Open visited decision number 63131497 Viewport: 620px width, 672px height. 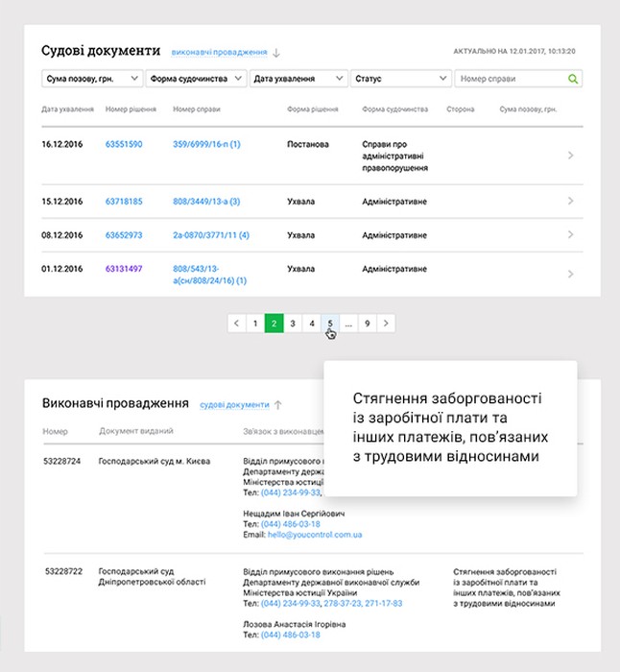124,269
